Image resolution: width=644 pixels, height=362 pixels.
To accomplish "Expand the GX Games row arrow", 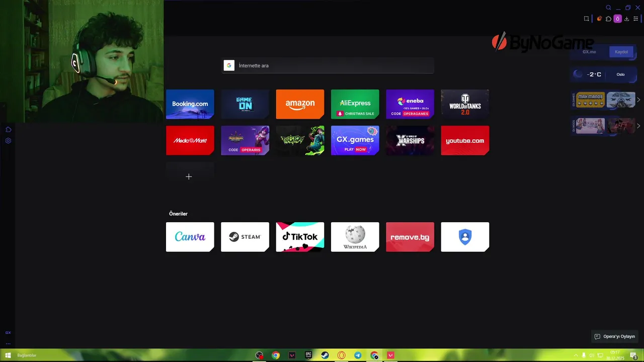I will click(638, 100).
